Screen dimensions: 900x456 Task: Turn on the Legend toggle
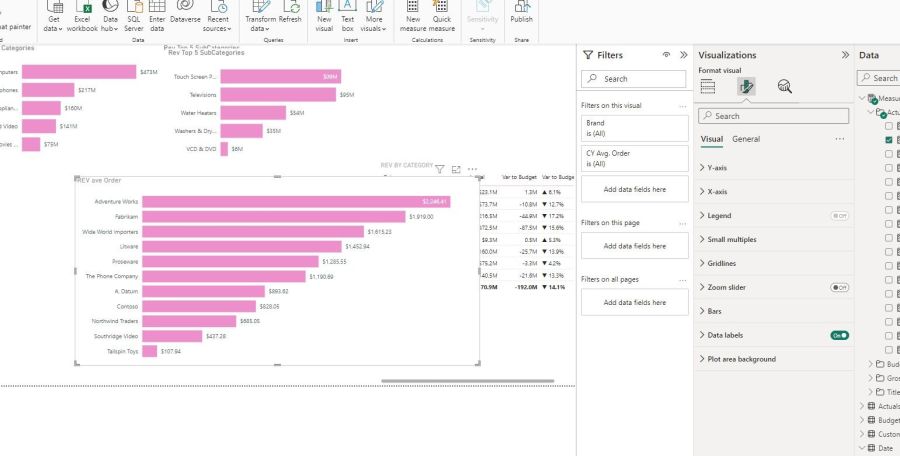839,216
